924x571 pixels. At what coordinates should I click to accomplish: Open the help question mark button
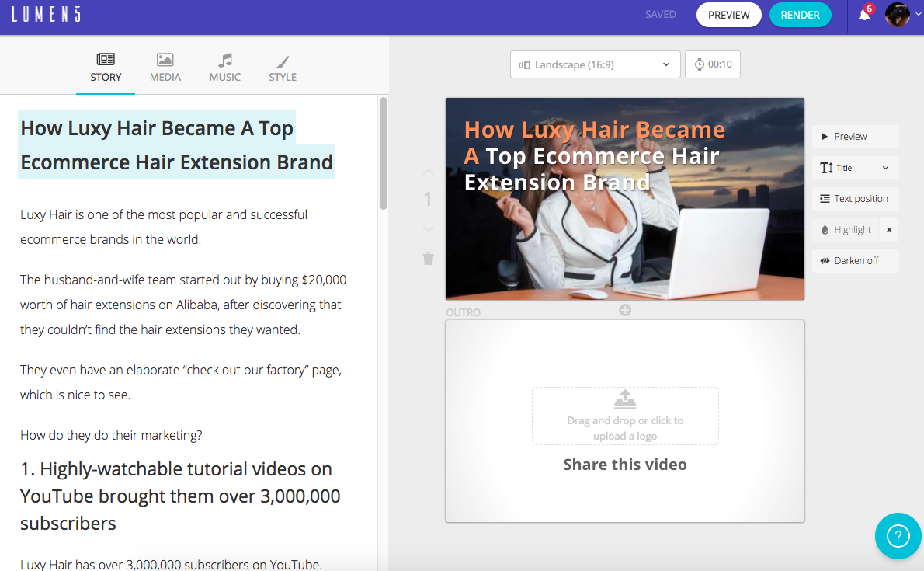(898, 536)
